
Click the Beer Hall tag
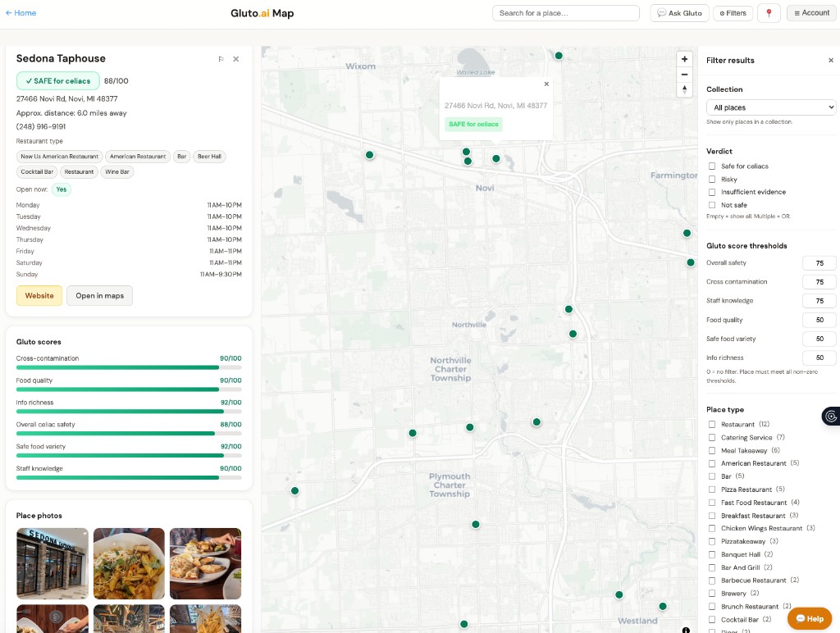coord(209,157)
